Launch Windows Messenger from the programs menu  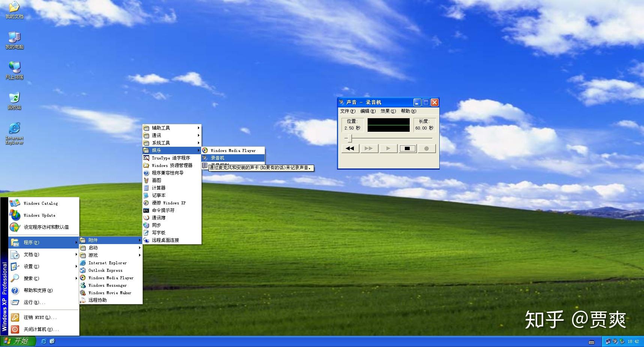click(111, 285)
